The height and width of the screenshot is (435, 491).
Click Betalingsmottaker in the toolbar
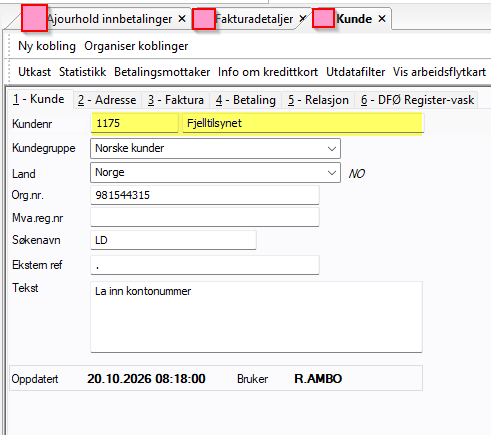click(162, 72)
